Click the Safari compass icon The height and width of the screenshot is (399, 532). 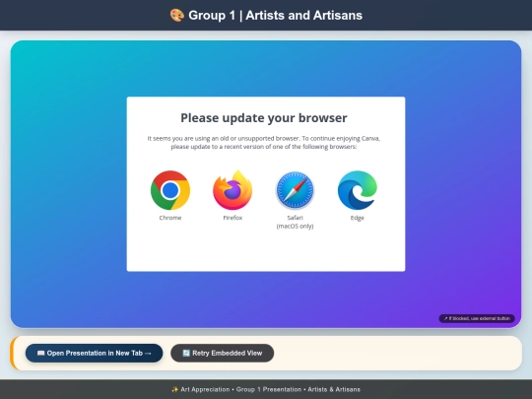pos(295,190)
